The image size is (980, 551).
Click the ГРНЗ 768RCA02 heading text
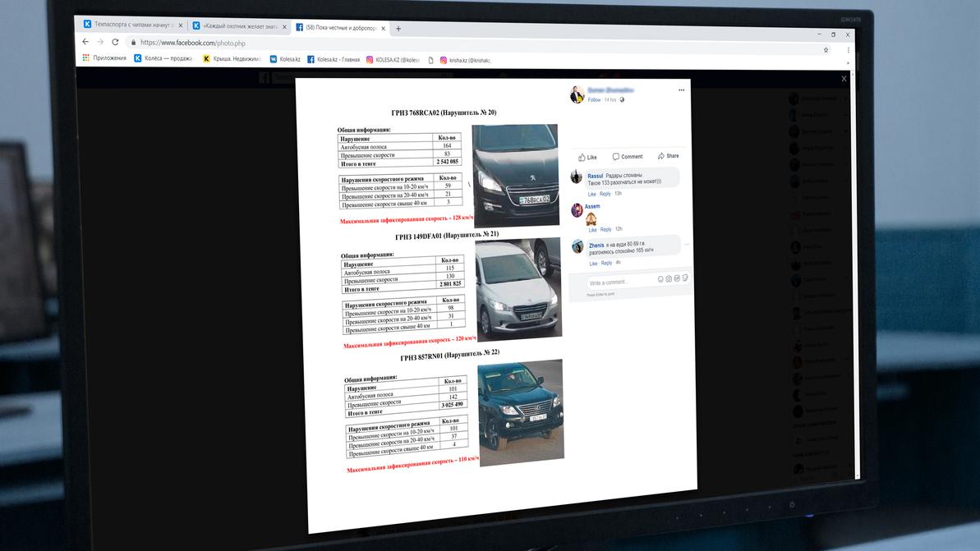[x=444, y=113]
